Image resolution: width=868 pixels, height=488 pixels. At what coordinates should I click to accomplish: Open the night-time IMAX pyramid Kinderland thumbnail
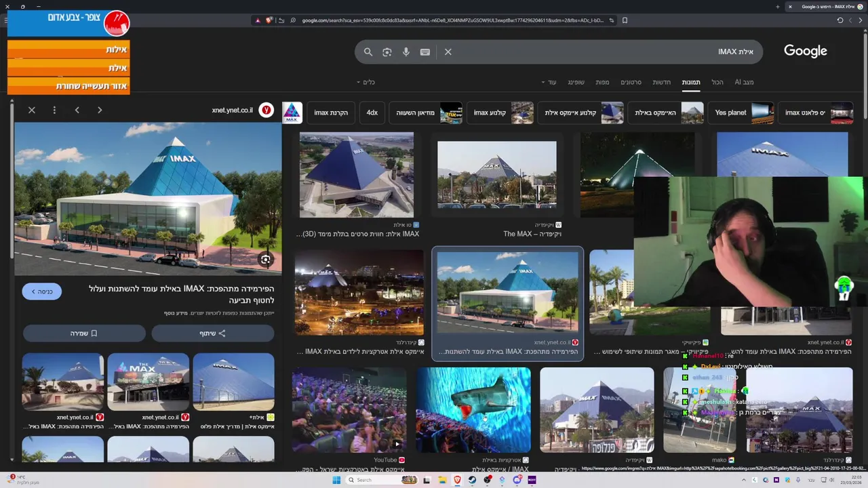359,293
